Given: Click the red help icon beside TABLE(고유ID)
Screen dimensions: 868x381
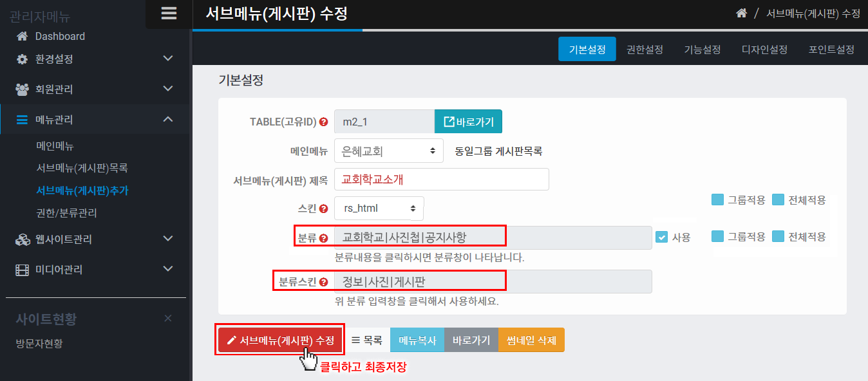Looking at the screenshot, I should (x=324, y=122).
